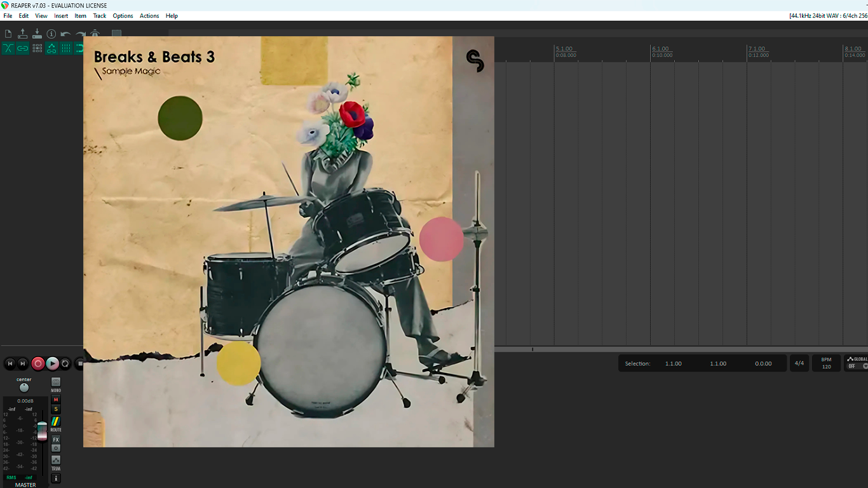Open the Help menu
Viewport: 868px width, 488px height.
[x=172, y=16]
